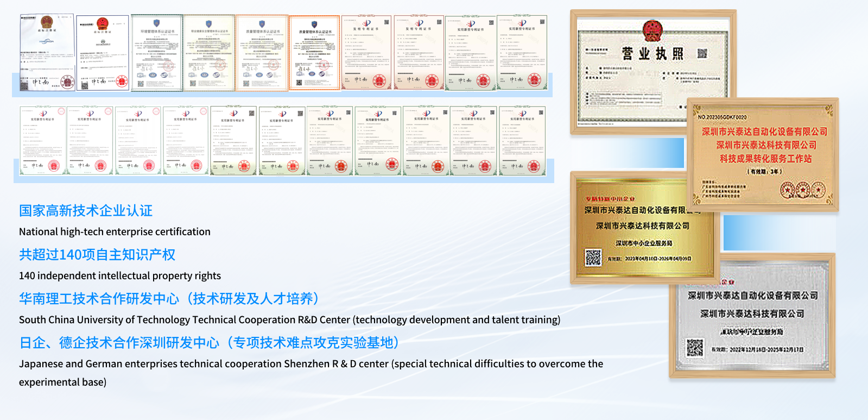Click the first trademark registration certificate in top row

(47, 53)
